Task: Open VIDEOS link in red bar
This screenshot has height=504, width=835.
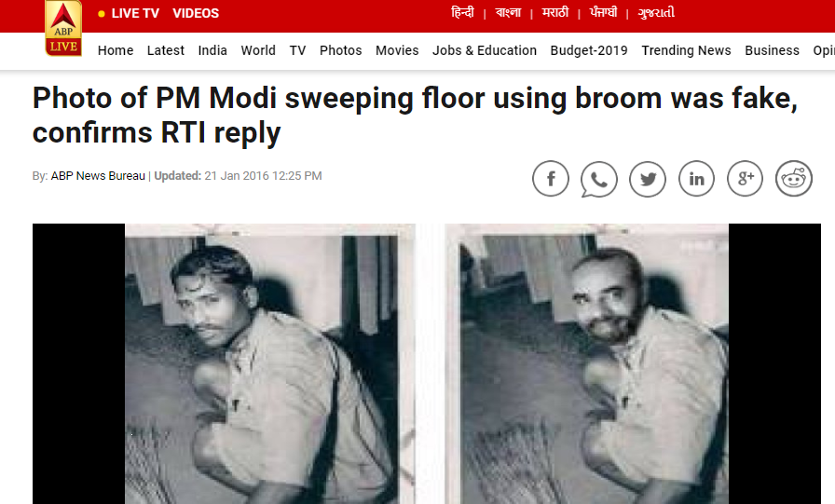Action: coord(196,13)
